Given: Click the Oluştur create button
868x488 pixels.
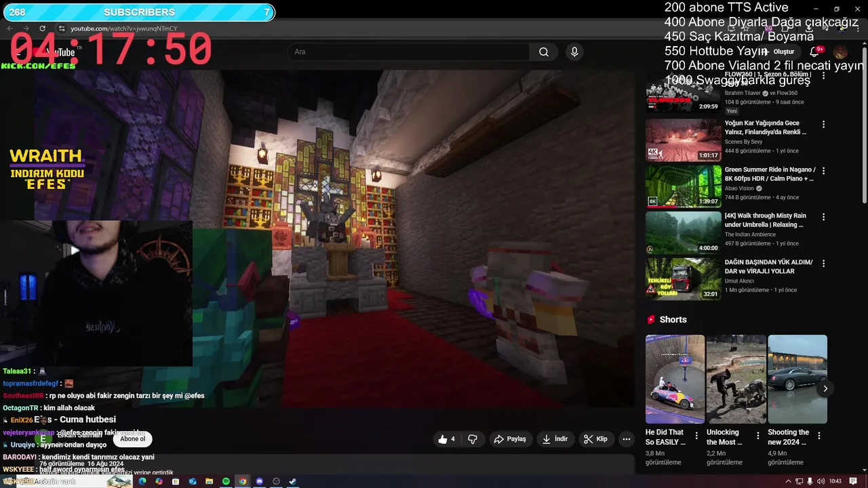Looking at the screenshot, I should [x=778, y=52].
